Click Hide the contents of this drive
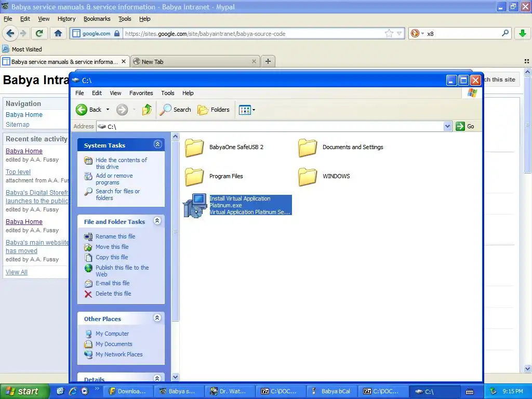 pos(121,163)
